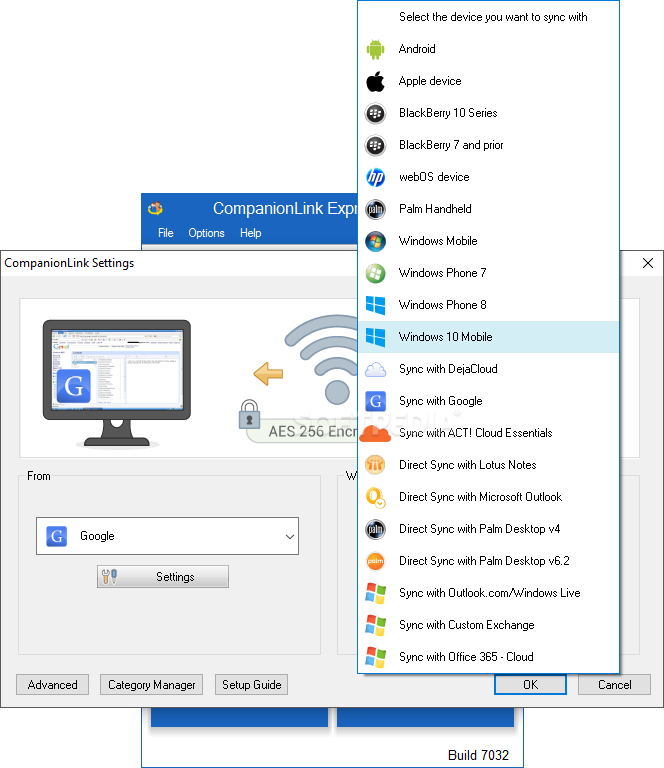Select Direct Sync with Lotus Notes
The height and width of the screenshot is (768, 664).
pos(489,465)
